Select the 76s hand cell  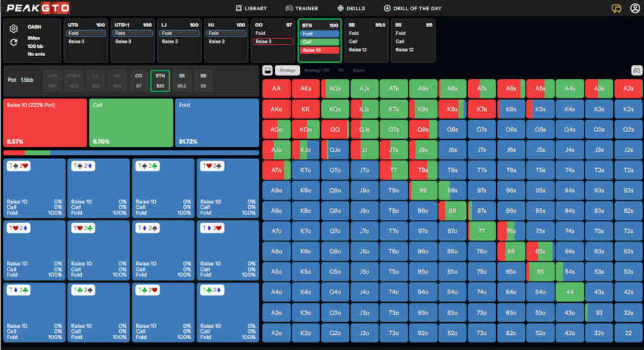[511, 231]
